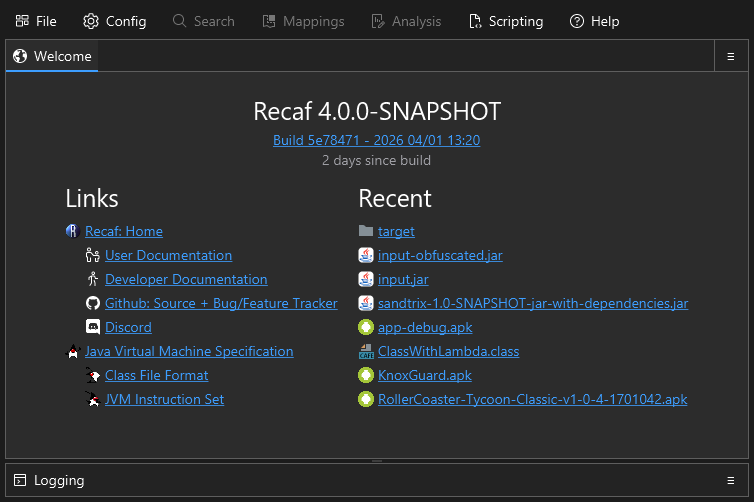The height and width of the screenshot is (502, 754).
Task: Click the Logging terminal icon
Action: (x=20, y=480)
